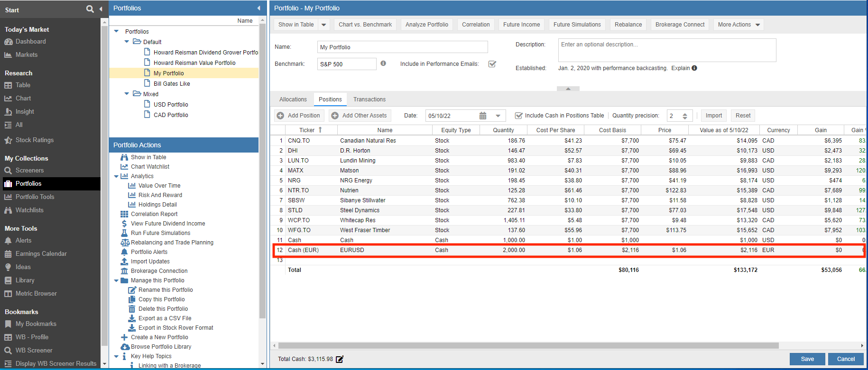868x370 pixels.
Task: Open Markets from sidebar
Action: pyautogui.click(x=26, y=55)
